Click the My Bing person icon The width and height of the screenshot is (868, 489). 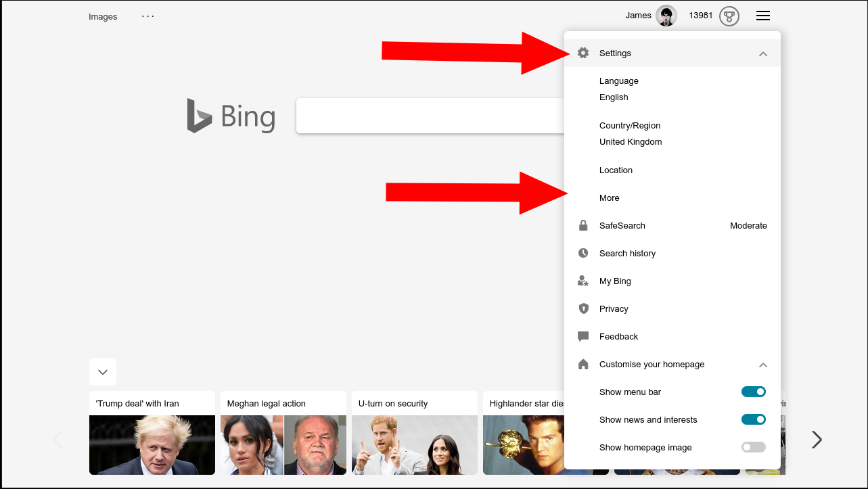[583, 281]
